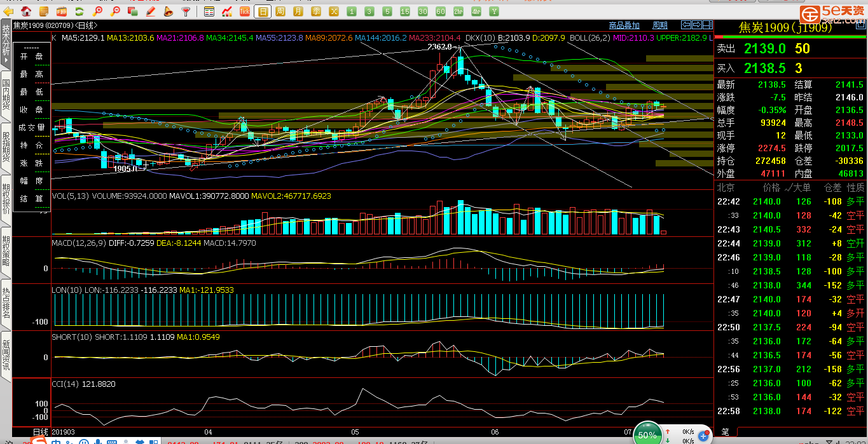Go to the home page icon
This screenshot has width=868, height=444.
tap(26, 11)
